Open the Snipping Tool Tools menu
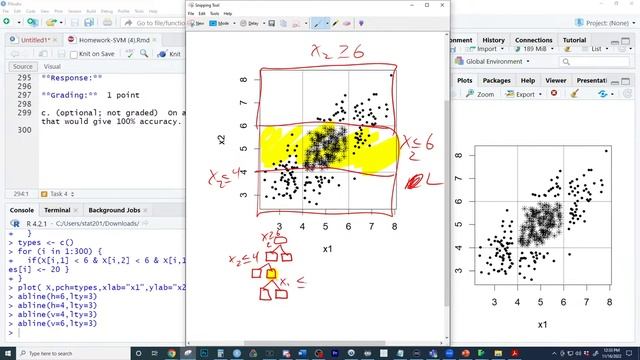Screen dimensions: 640x360 click(214, 13)
